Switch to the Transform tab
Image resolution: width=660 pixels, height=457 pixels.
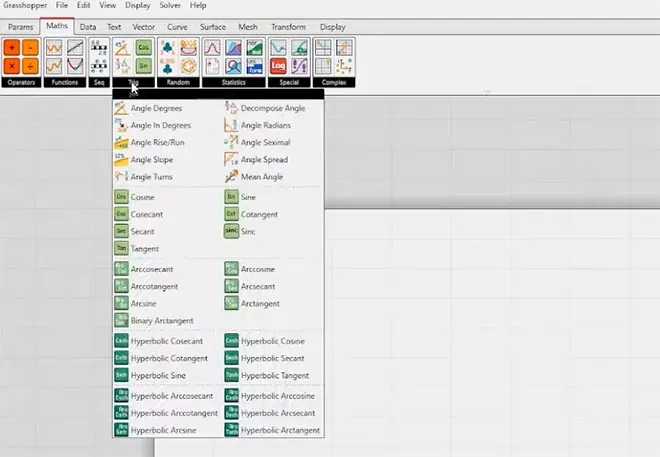coord(288,27)
